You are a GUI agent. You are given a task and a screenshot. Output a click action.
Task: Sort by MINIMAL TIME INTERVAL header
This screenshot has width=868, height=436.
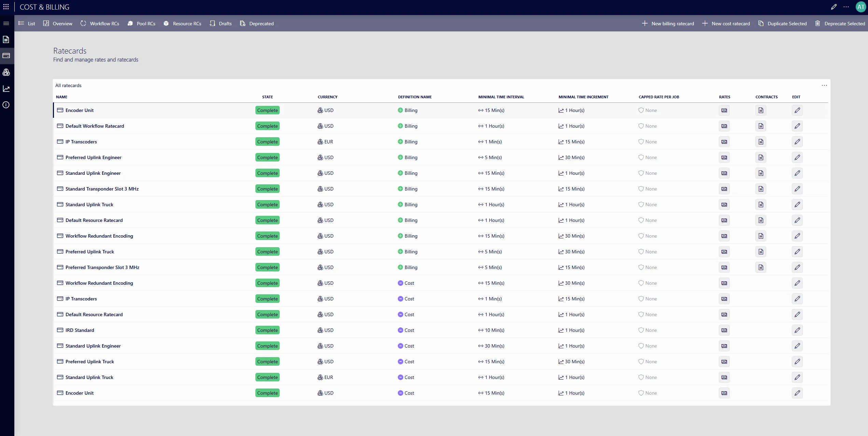click(x=501, y=97)
